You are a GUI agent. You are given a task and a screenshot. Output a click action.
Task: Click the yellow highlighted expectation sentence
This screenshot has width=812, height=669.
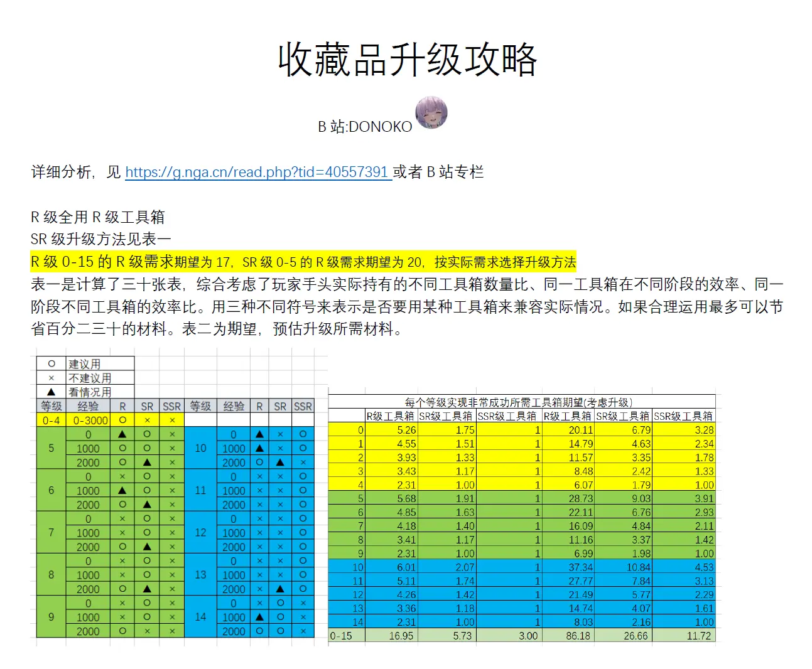(x=303, y=262)
